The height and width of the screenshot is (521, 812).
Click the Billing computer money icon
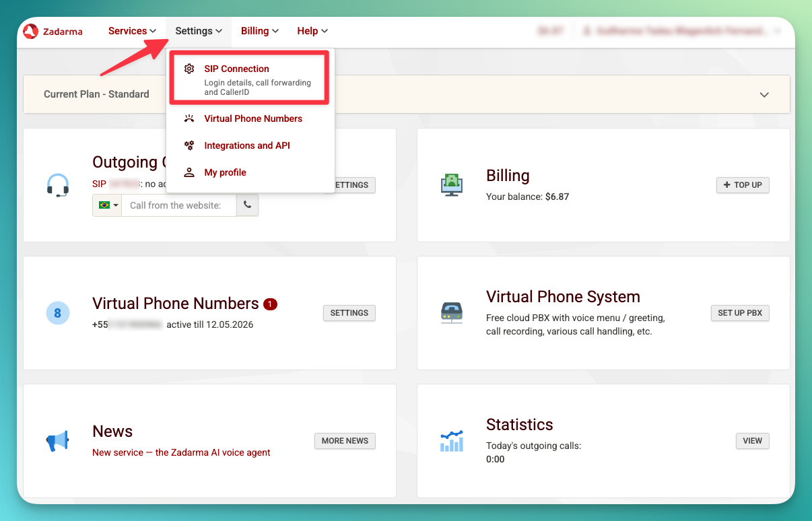452,185
